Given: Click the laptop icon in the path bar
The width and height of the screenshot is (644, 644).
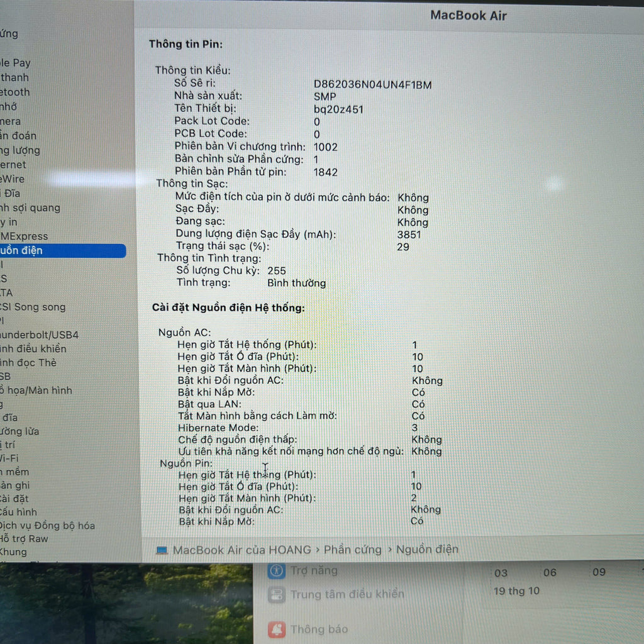Looking at the screenshot, I should 162,550.
